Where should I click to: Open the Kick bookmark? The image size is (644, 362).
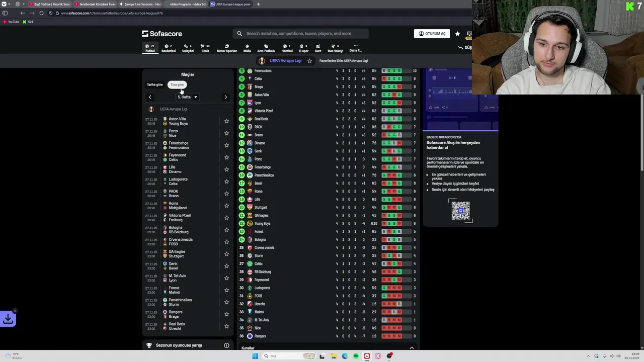click(28, 22)
